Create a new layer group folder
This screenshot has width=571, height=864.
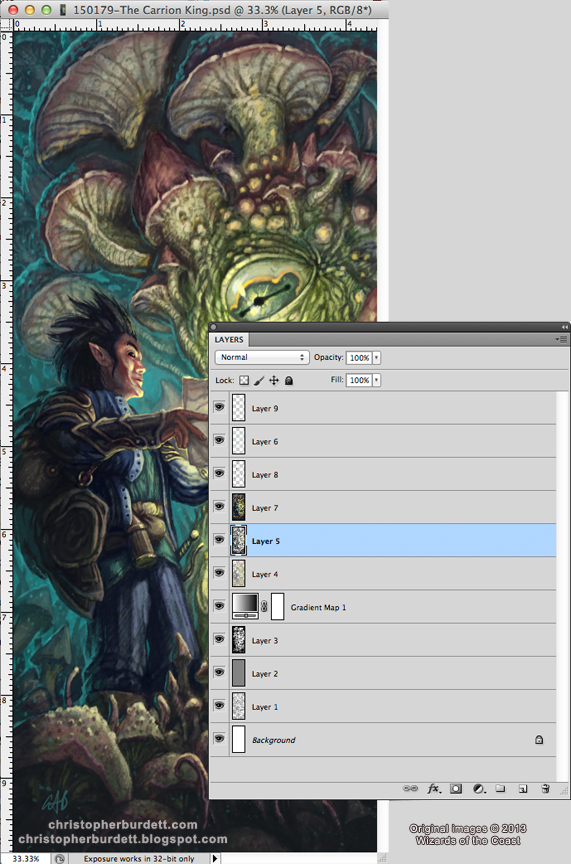pyautogui.click(x=500, y=789)
